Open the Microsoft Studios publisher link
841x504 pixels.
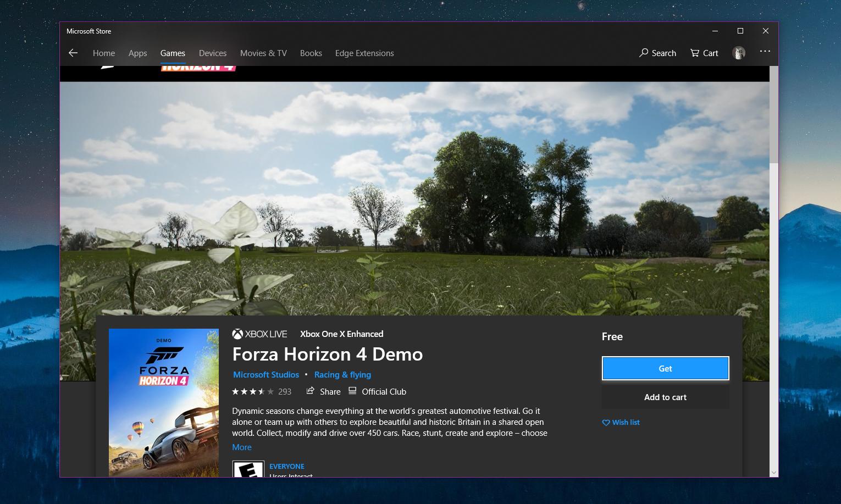coord(266,374)
